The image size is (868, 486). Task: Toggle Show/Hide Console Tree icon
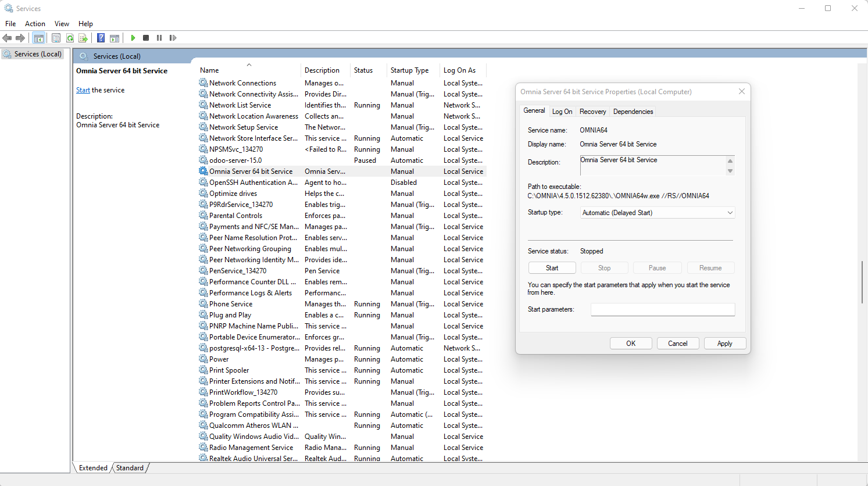point(39,38)
